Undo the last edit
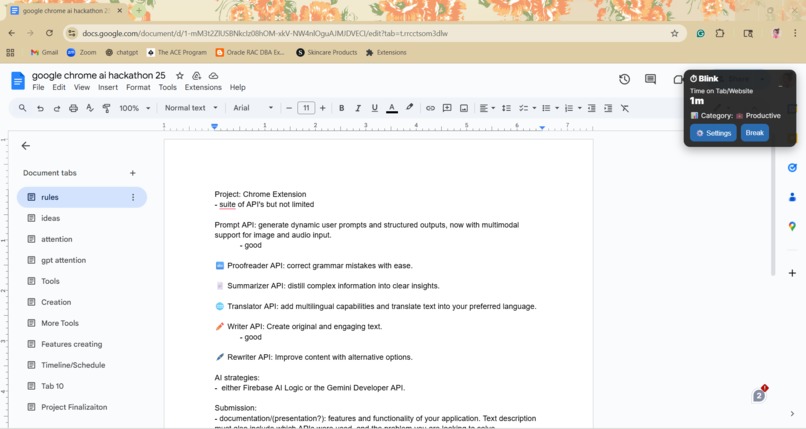The width and height of the screenshot is (806, 429). pyautogui.click(x=40, y=108)
